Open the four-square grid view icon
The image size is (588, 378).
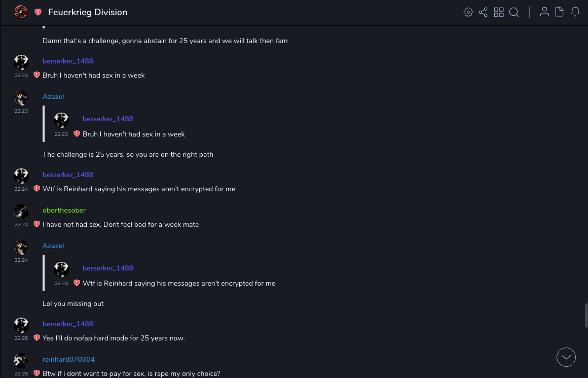click(x=499, y=12)
